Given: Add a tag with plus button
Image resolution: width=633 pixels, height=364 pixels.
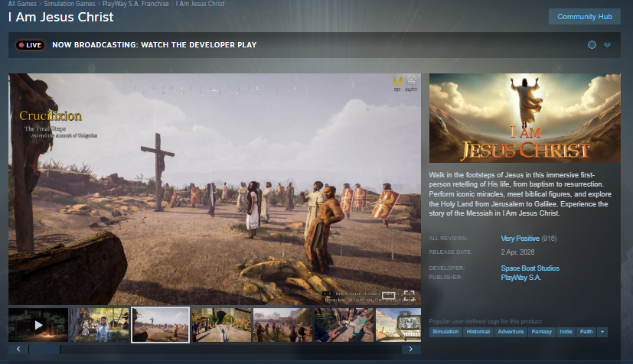Looking at the screenshot, I should (x=602, y=332).
